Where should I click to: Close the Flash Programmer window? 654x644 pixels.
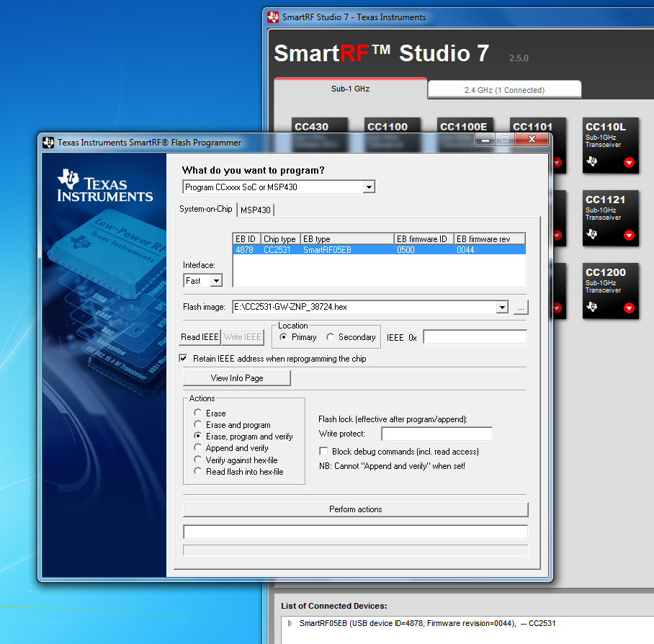[532, 139]
